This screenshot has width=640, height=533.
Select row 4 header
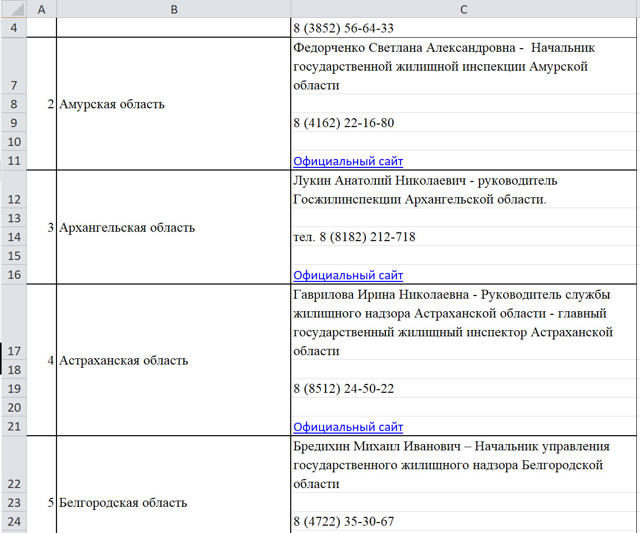tap(14, 28)
